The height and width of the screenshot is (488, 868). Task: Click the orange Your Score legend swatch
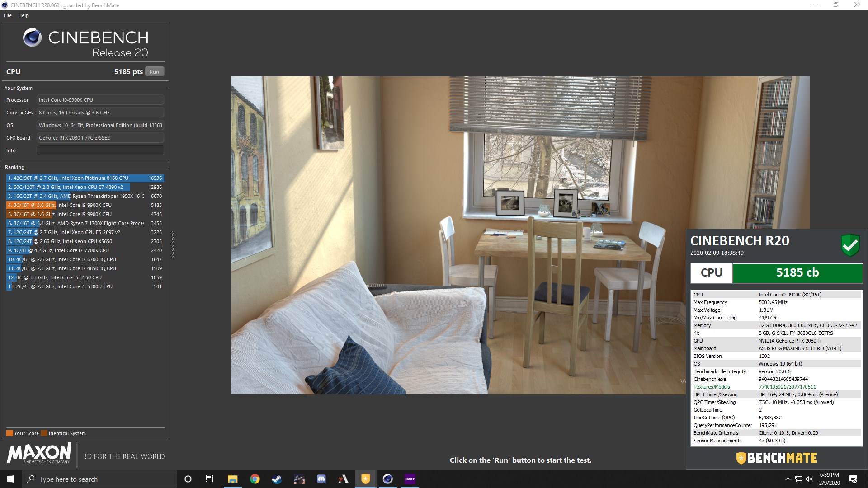point(9,433)
